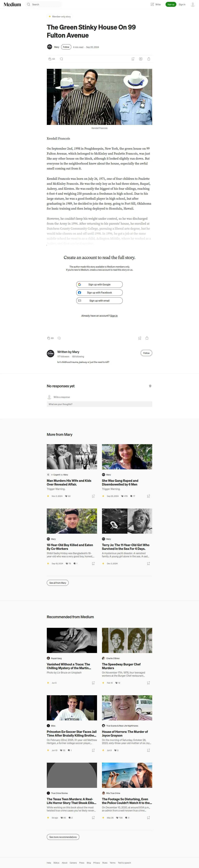
Task: Bookmark 'The Speedway Burger Chef Murders' story
Action: [x=148, y=683]
